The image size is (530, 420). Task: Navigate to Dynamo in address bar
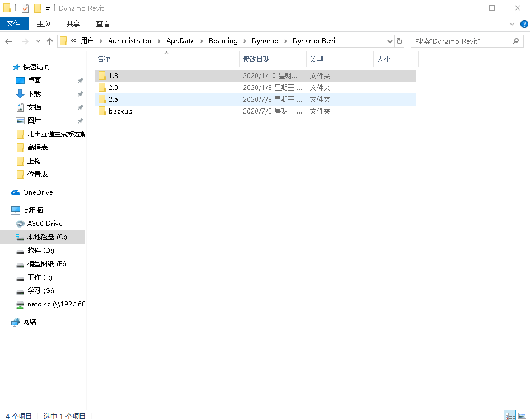pos(265,41)
